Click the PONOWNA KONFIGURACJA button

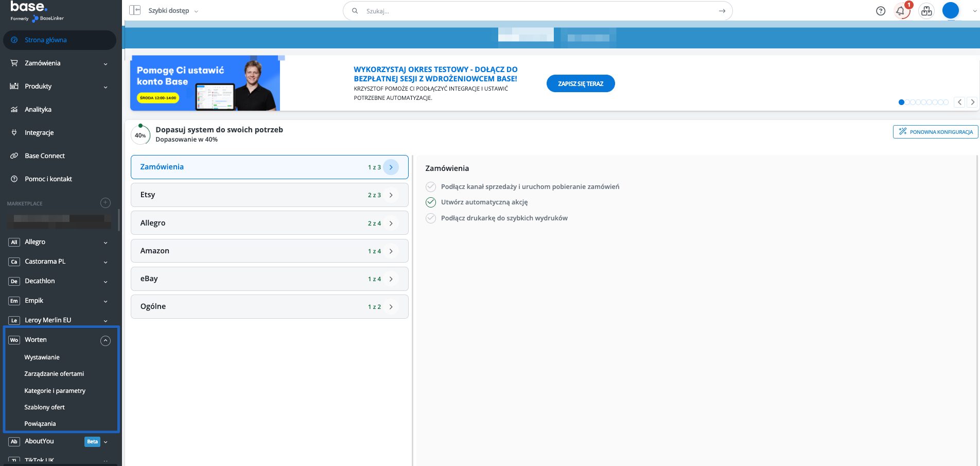(x=935, y=132)
